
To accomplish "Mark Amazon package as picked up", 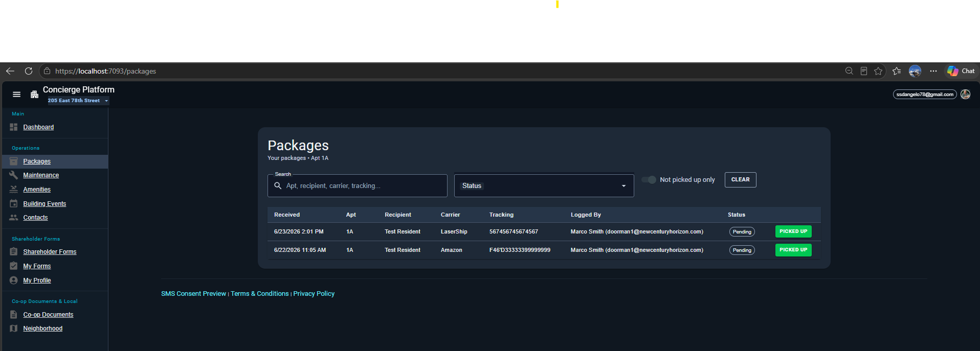I will point(793,250).
